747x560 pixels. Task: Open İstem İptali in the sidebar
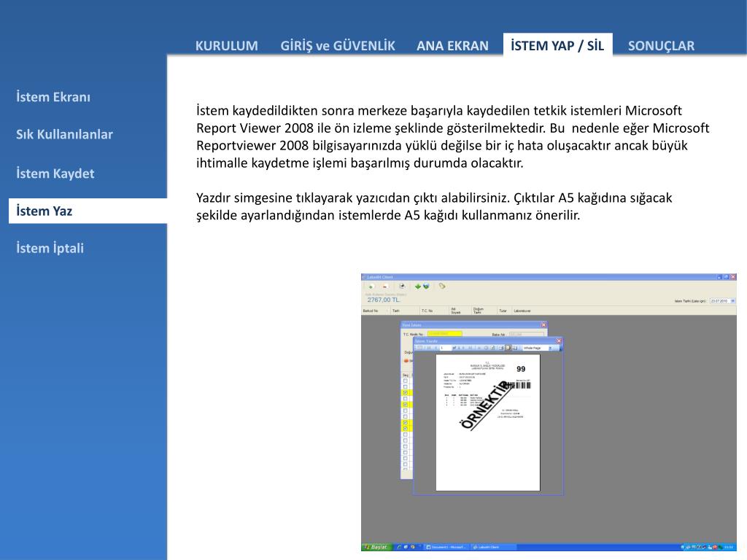coord(50,248)
